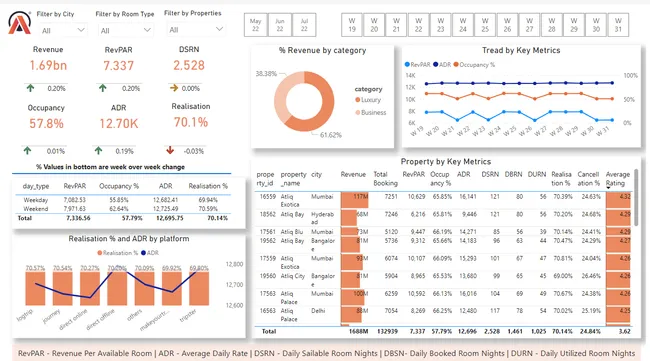Click the Total row 1688M revenue cell

click(x=358, y=331)
